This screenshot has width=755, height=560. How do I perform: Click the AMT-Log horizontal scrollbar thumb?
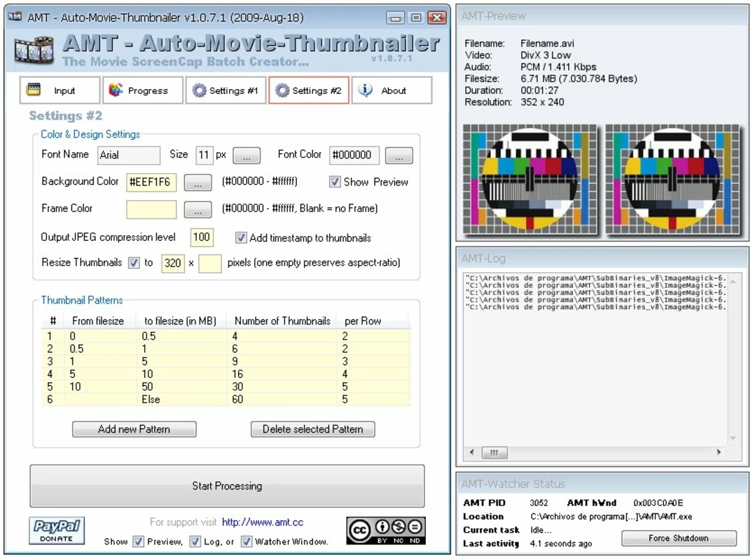(494, 452)
